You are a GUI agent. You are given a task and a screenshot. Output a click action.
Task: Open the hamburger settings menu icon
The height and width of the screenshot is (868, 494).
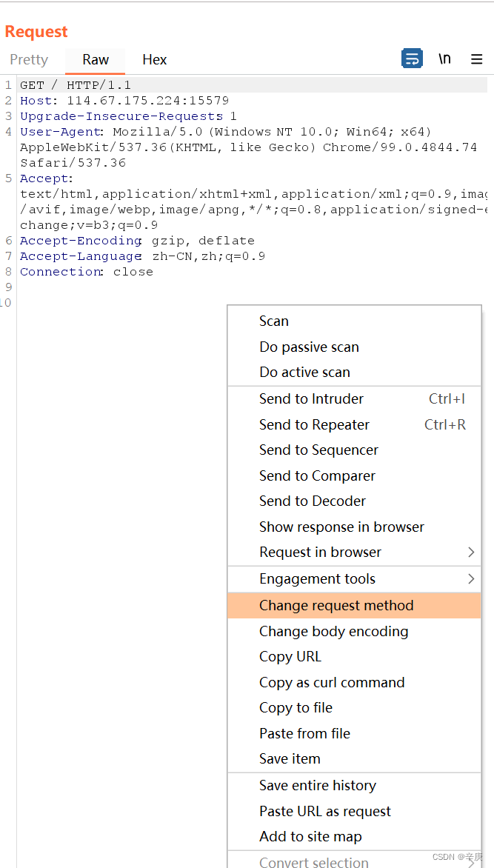(x=476, y=59)
